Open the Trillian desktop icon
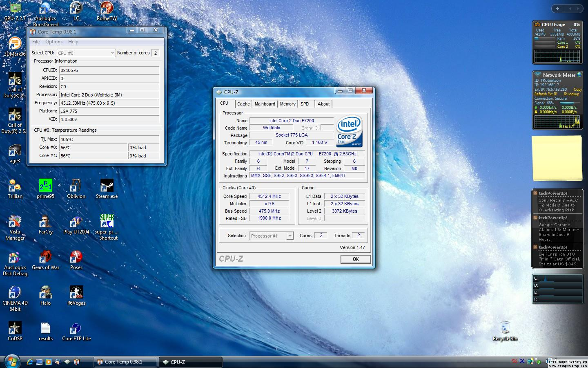The image size is (588, 368). [15, 189]
